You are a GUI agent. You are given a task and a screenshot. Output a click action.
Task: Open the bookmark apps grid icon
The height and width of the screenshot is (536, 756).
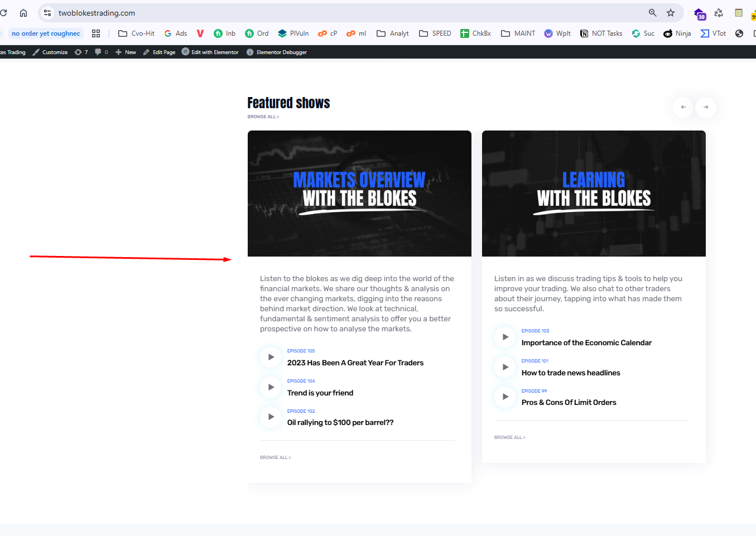click(x=96, y=33)
